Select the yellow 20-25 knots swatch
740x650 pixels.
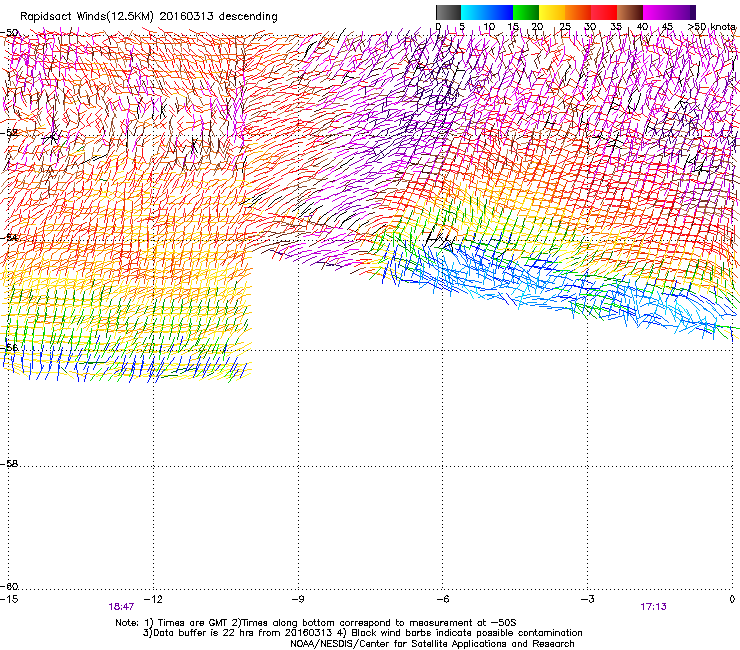coord(552,12)
